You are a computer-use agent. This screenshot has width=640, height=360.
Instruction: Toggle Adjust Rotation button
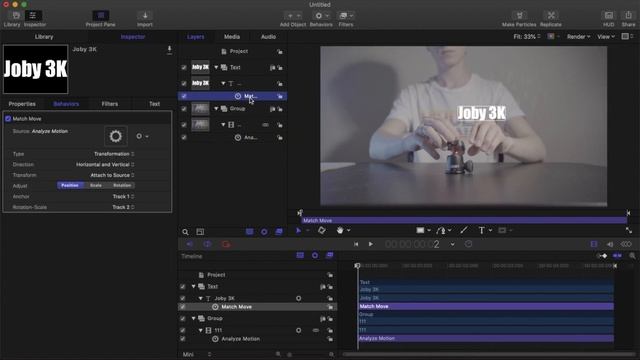pyautogui.click(x=122, y=185)
